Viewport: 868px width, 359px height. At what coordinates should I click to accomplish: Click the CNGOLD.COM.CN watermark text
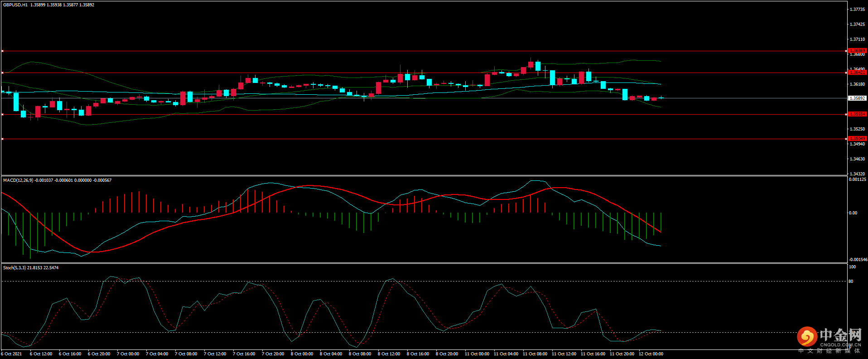pos(840,345)
